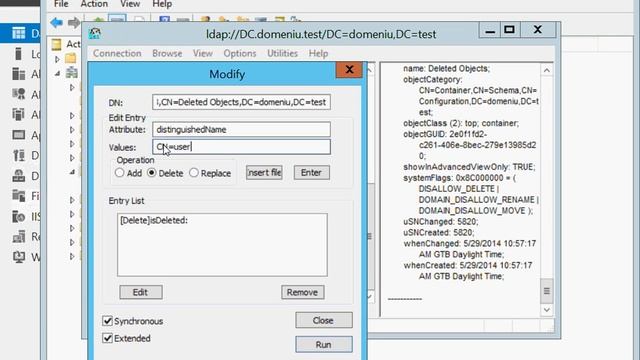Open File menu in background console
The height and width of the screenshot is (360, 640).
[61, 4]
